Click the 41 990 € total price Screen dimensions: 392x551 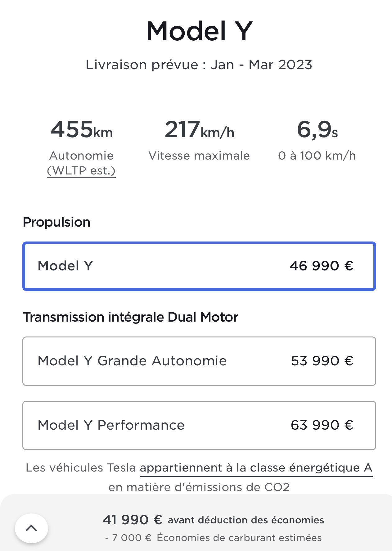click(133, 520)
